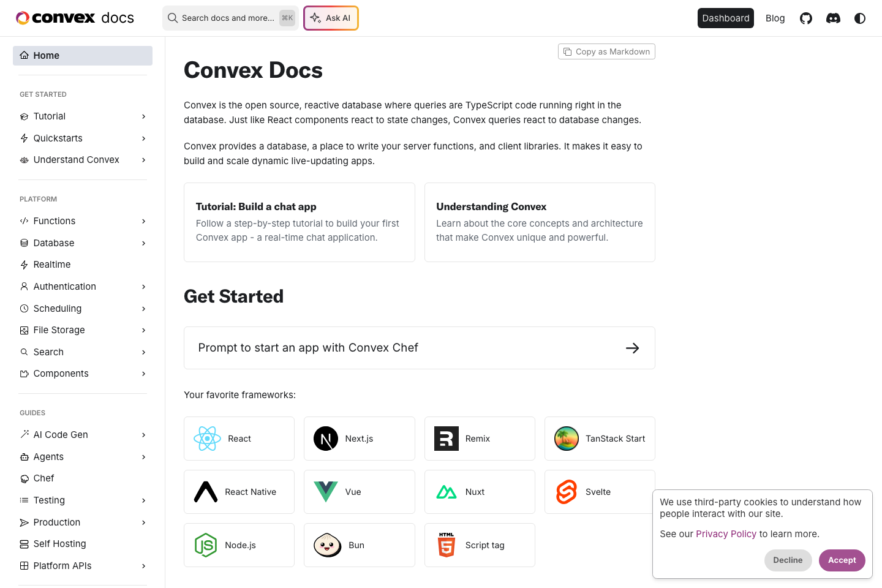This screenshot has width=882, height=588.
Task: Click the search docs input field
Action: coord(230,18)
